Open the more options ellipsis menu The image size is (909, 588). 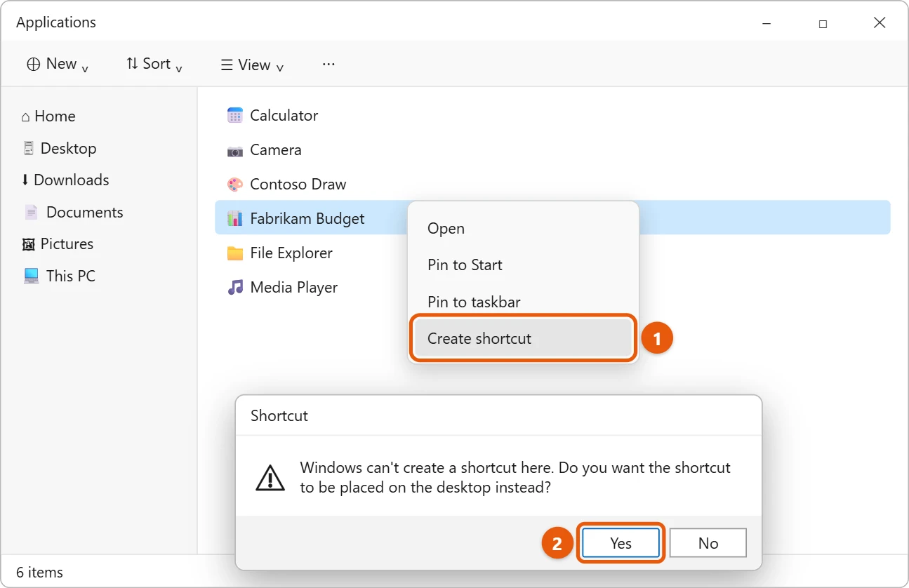pyautogui.click(x=329, y=64)
